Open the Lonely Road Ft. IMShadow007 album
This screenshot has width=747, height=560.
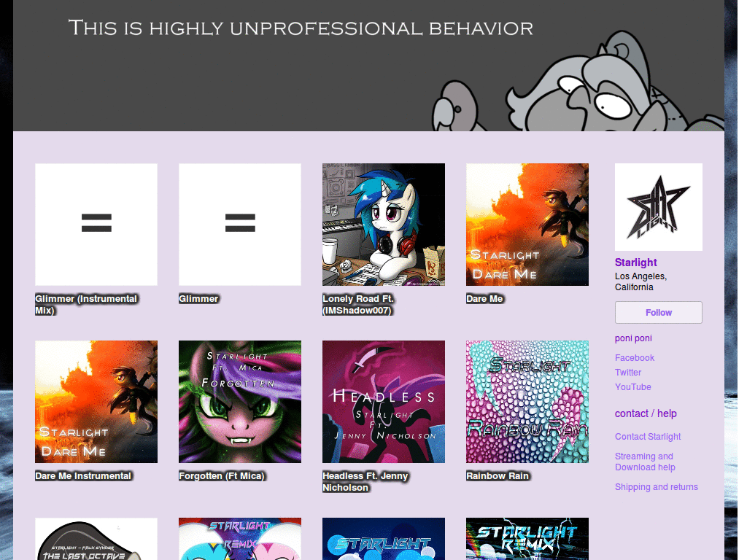[x=383, y=224]
